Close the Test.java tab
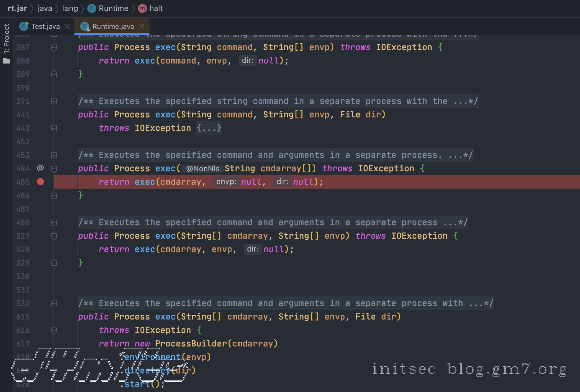The image size is (580, 392). click(67, 26)
